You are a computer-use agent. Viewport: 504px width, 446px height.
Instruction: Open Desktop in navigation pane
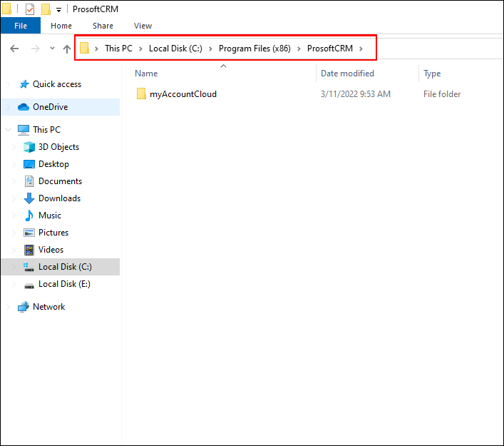click(53, 164)
